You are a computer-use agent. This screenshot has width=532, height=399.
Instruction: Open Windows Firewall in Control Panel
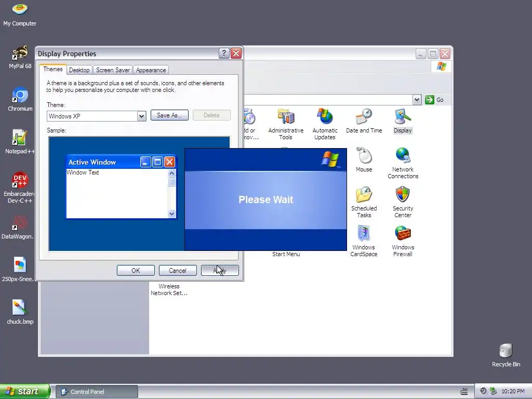(x=403, y=241)
